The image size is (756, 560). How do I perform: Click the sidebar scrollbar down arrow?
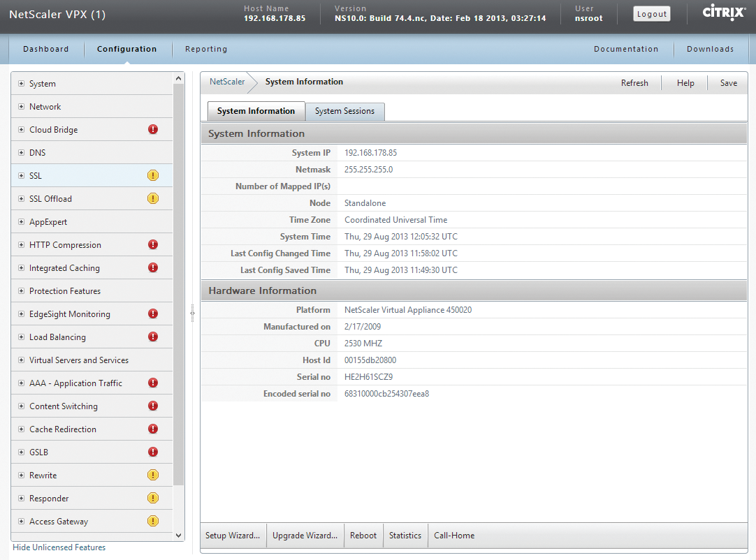tap(179, 536)
